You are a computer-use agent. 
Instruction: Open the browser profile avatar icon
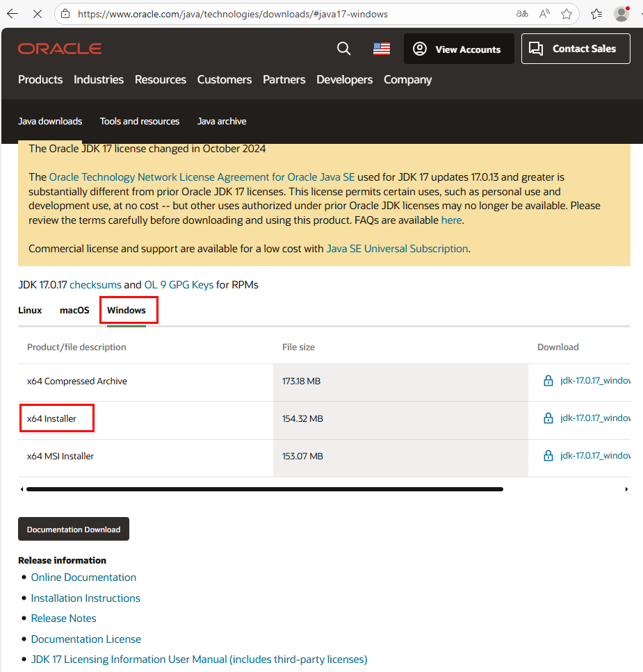[x=621, y=14]
